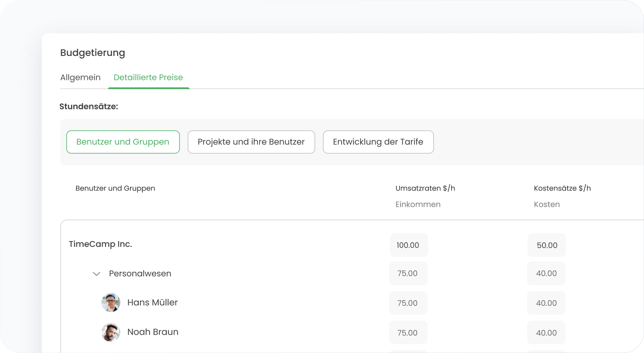Click Hans Müller's cost rate field
Viewport: 644px width, 353px height.
[546, 303]
